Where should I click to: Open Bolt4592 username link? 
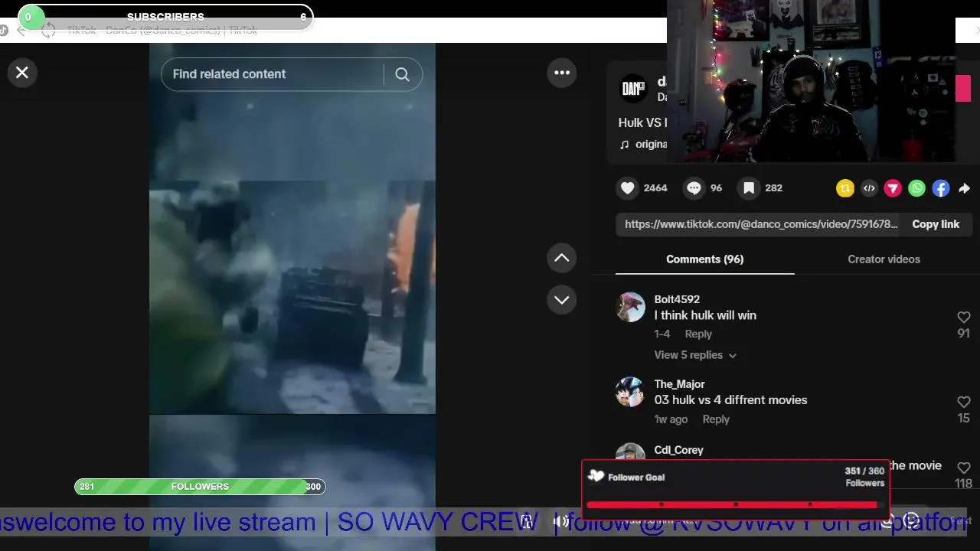coord(677,299)
